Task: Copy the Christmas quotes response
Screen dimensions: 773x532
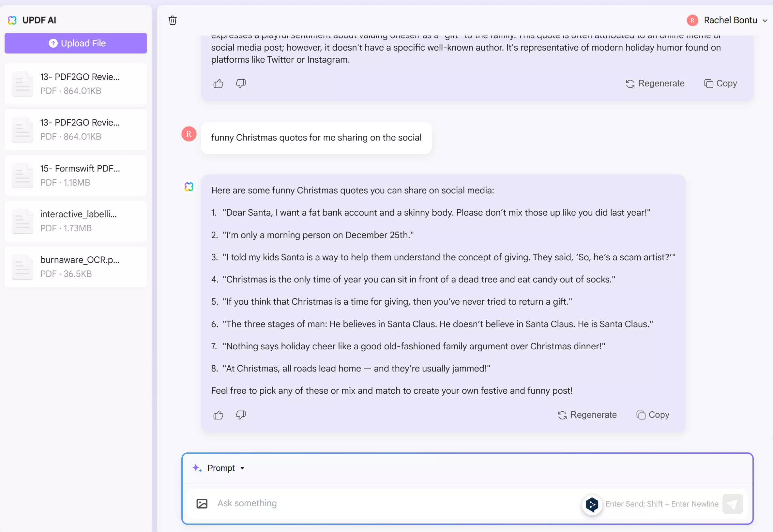Action: click(652, 415)
